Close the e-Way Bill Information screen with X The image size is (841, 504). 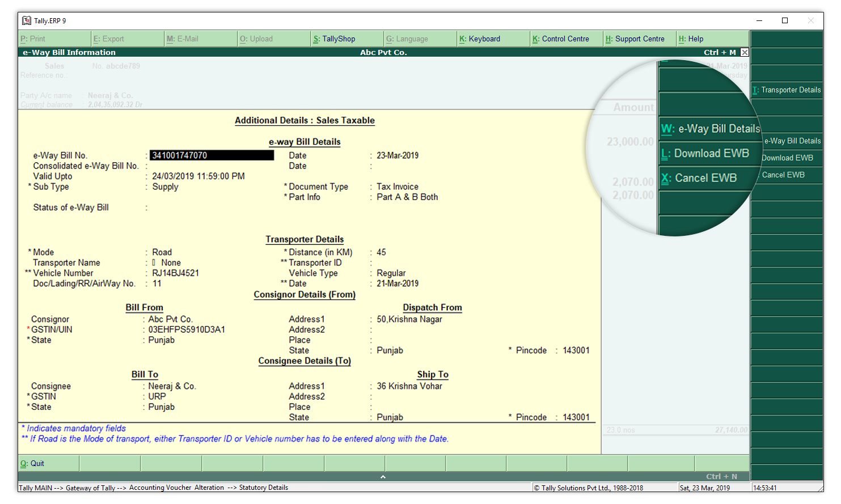point(745,52)
